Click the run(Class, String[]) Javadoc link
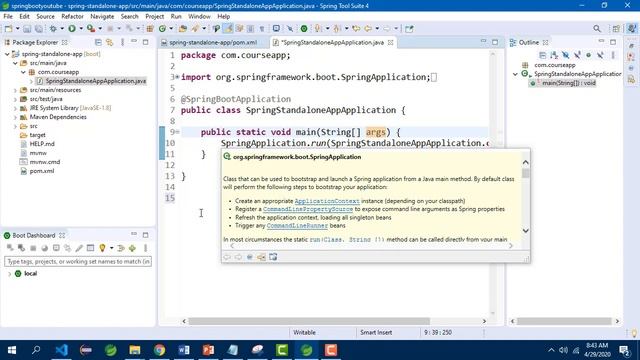The image size is (640, 360). [x=347, y=240]
